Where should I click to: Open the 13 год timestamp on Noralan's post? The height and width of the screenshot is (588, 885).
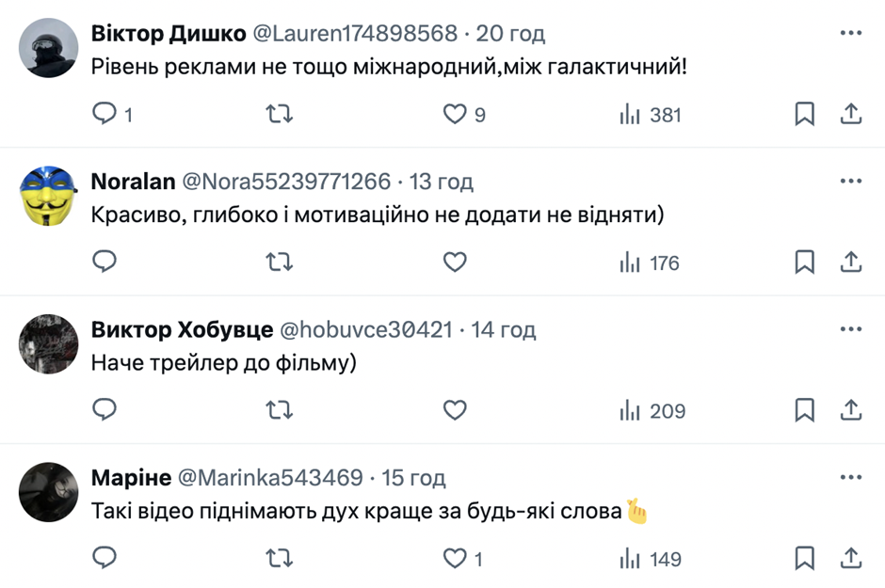(x=442, y=182)
